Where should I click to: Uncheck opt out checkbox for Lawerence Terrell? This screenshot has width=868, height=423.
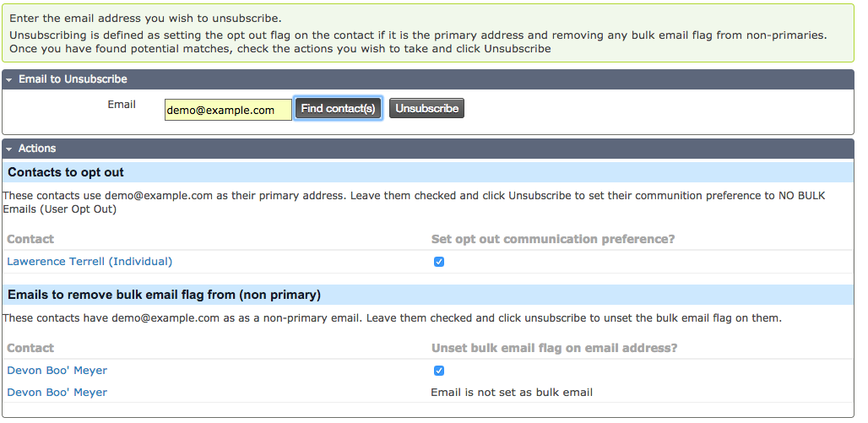pos(439,262)
